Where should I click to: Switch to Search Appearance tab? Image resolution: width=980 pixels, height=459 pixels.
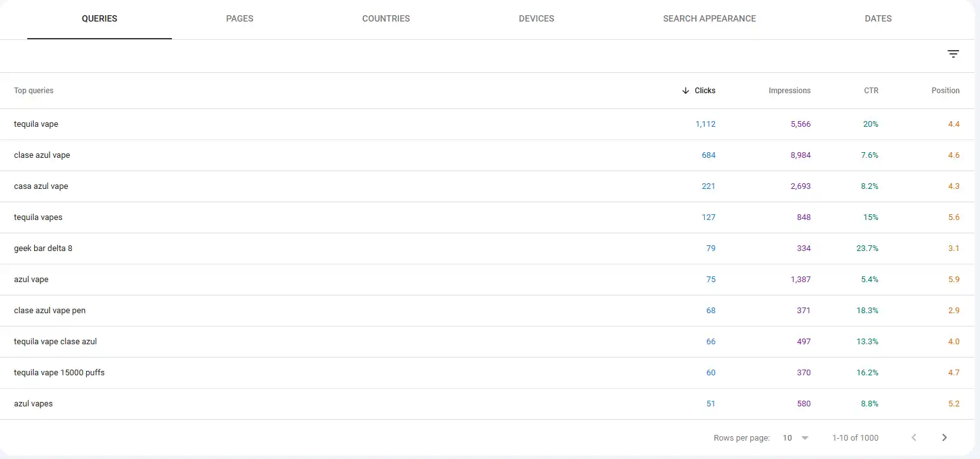[709, 19]
